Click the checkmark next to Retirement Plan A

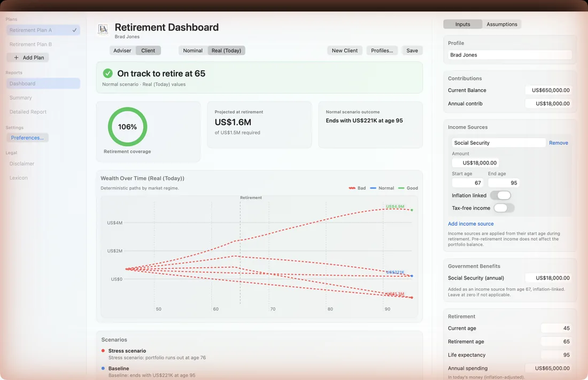click(x=74, y=30)
